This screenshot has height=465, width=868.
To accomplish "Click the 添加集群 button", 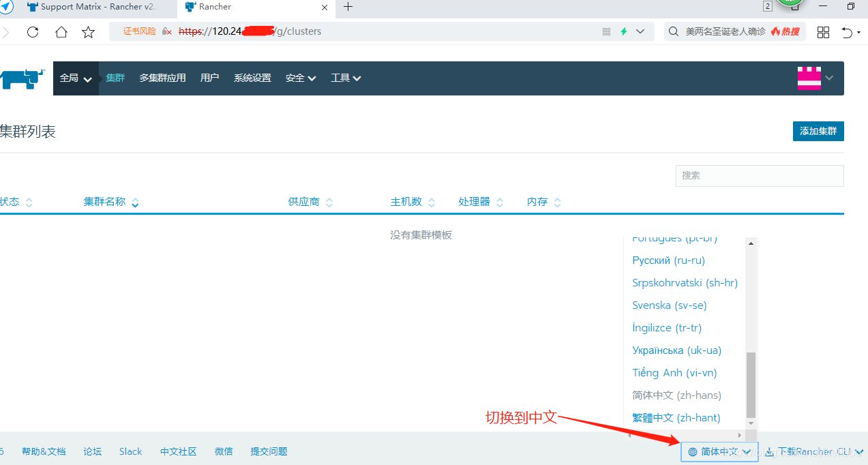I will tap(818, 132).
